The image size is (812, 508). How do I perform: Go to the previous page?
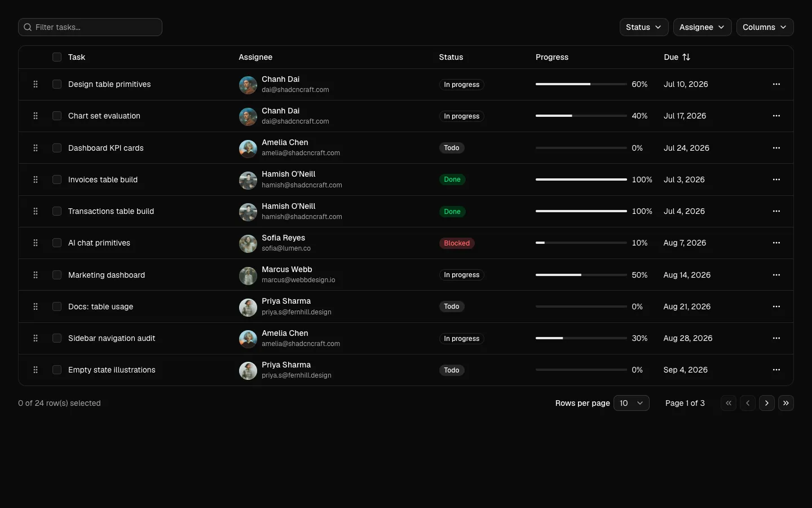pos(748,403)
